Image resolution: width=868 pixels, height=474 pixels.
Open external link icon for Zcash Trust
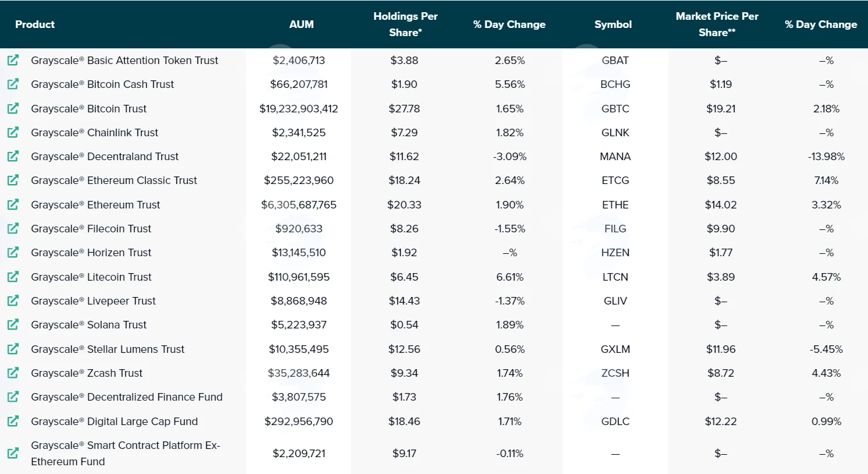13,373
